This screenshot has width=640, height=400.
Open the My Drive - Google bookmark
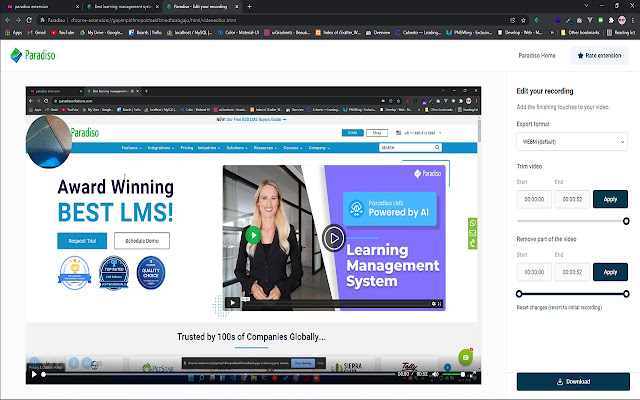coord(101,32)
